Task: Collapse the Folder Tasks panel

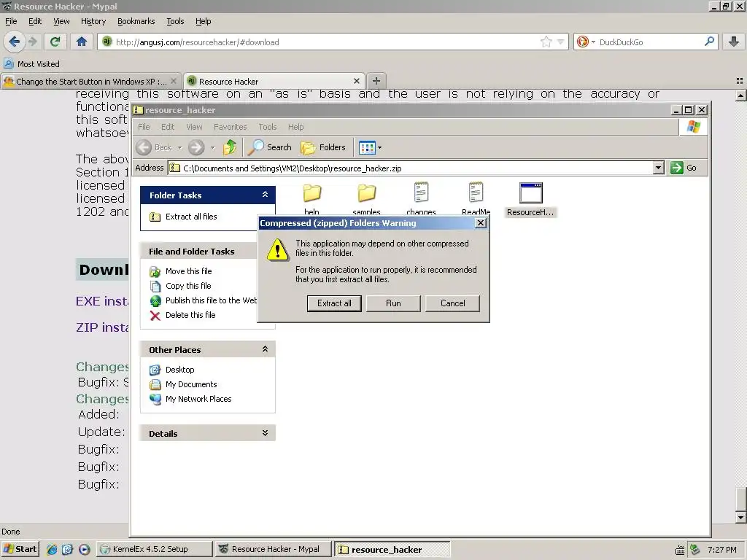Action: (265, 195)
